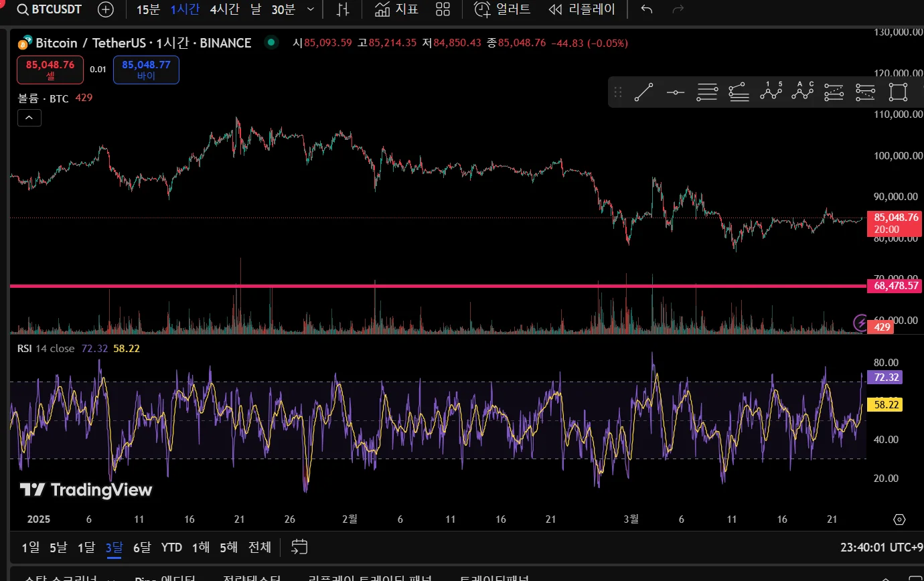Collapse the indicator legend with chevron

tap(29, 118)
